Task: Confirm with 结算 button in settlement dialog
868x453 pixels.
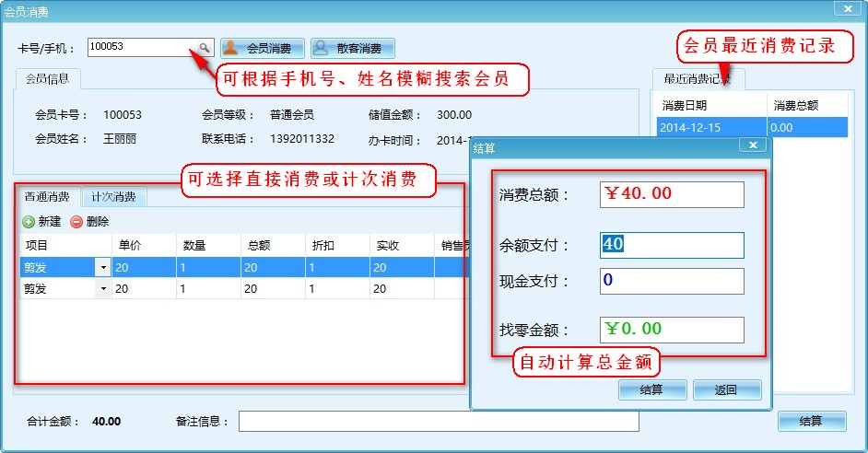Action: click(x=651, y=389)
